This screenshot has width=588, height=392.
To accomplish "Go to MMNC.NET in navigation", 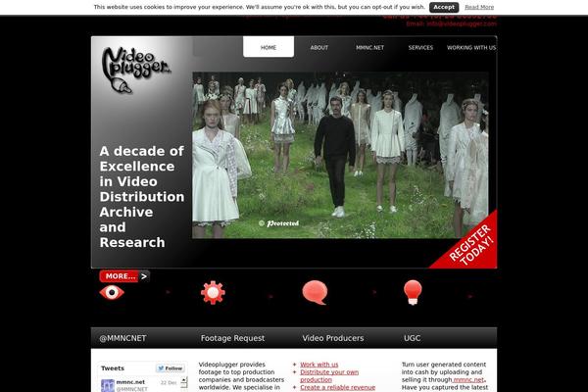I will (369, 48).
